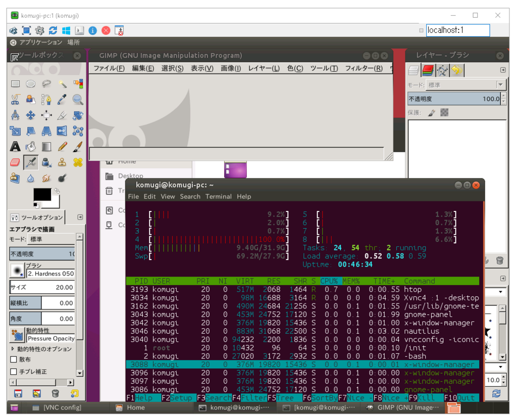Open the Layers tab in dock

[x=413, y=70]
